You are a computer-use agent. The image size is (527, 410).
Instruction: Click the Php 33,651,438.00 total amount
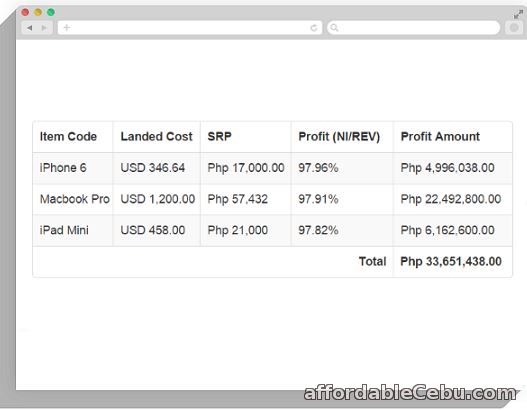(451, 261)
